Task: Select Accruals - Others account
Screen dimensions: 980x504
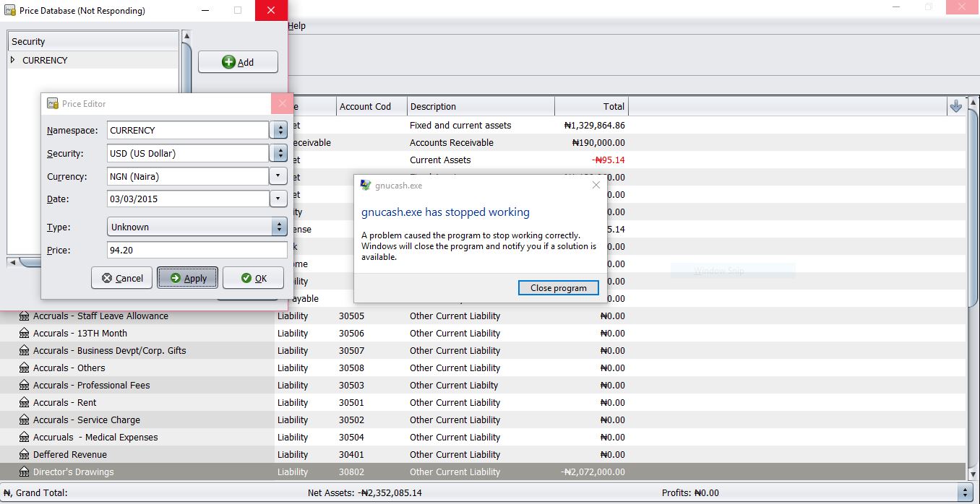Action: pyautogui.click(x=69, y=368)
